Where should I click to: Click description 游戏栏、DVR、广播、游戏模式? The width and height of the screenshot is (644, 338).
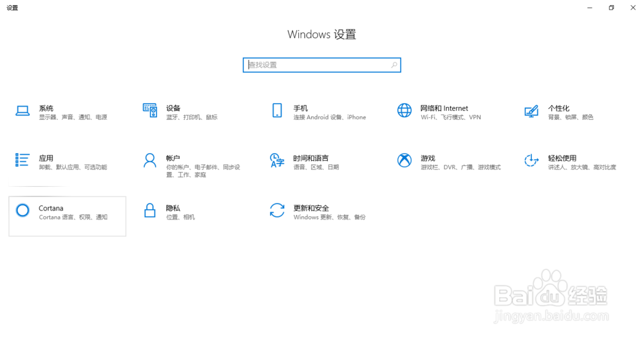(x=460, y=167)
